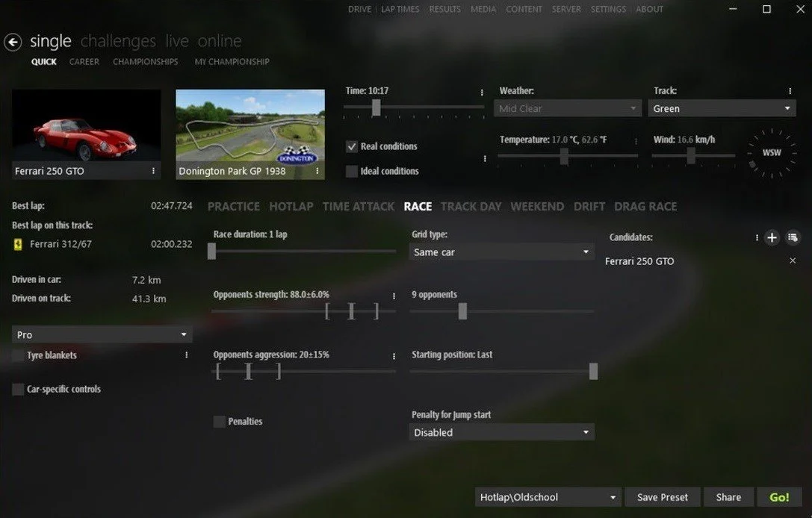The image size is (812, 518).
Task: Click the back arrow icon beside single
Action: point(13,42)
